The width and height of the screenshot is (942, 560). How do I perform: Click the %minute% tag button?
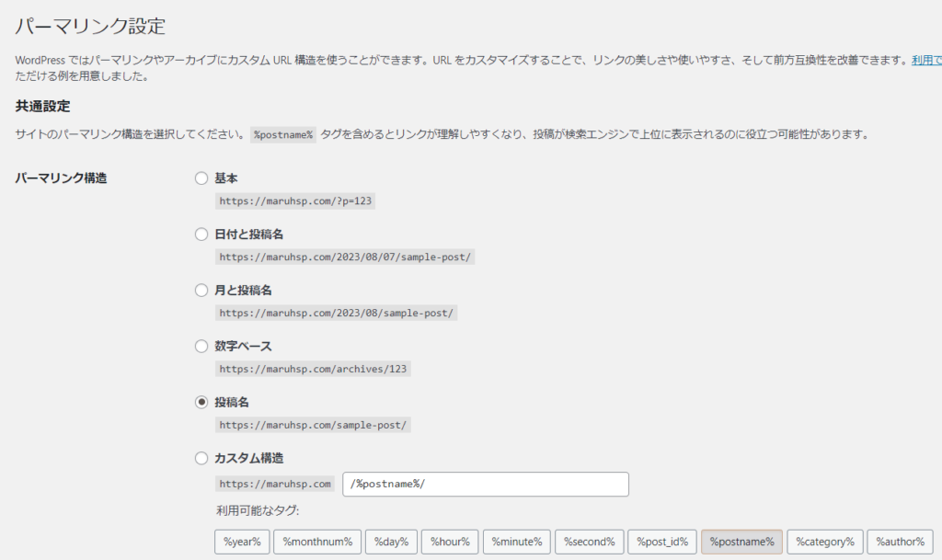[x=517, y=542]
